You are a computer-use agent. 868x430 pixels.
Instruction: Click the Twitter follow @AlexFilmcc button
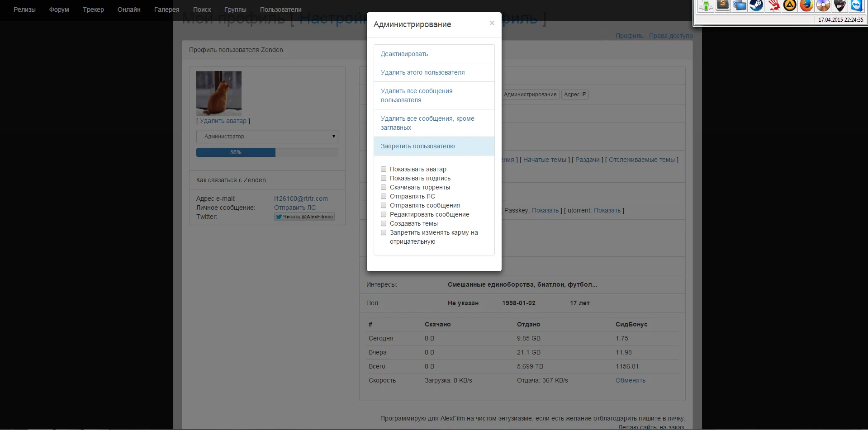(x=304, y=217)
